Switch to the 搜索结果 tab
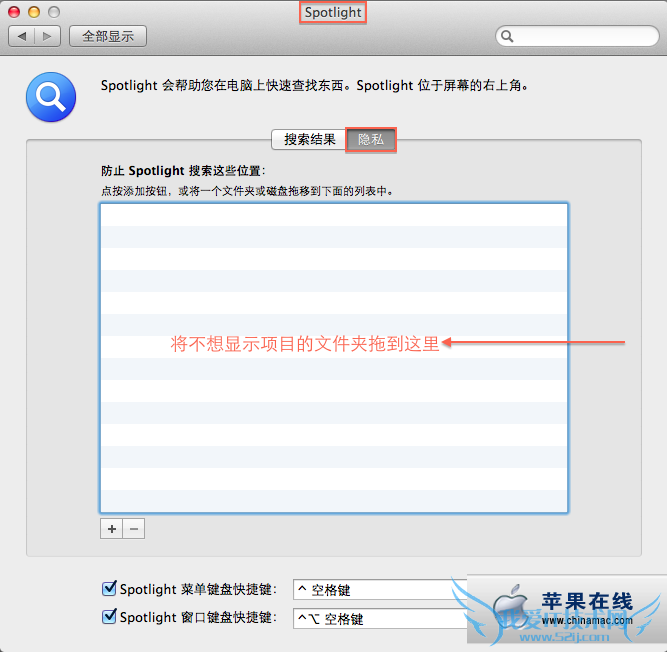The image size is (667, 652). click(309, 140)
